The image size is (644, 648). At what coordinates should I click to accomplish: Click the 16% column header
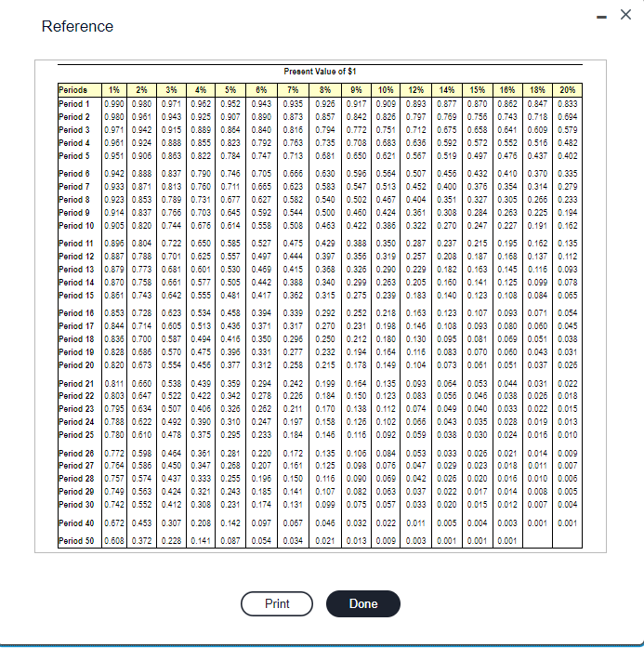[507, 89]
